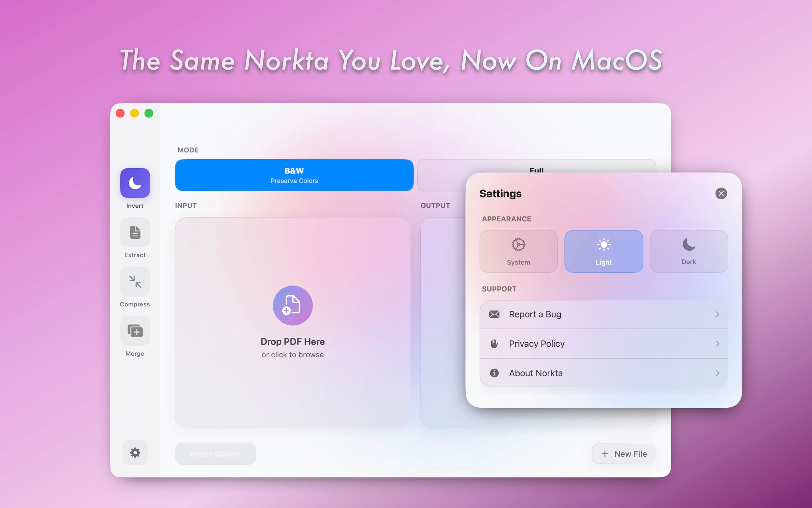Click the Invert Colors button
The width and height of the screenshot is (812, 508).
(x=215, y=454)
